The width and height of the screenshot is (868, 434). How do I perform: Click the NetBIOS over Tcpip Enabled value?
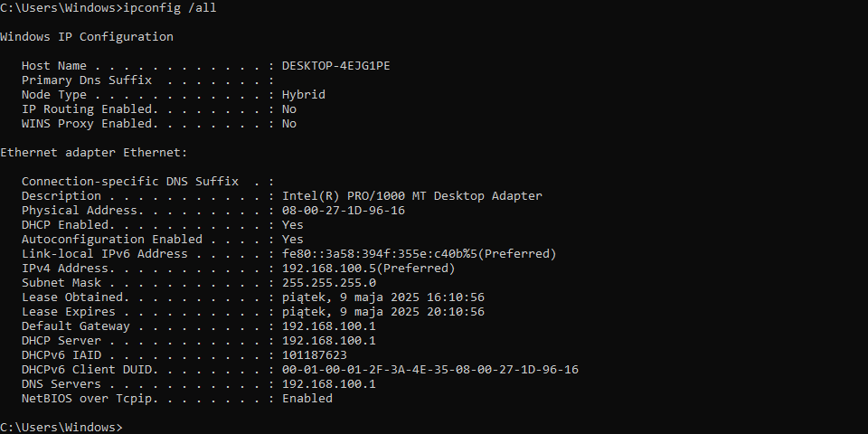[307, 399]
